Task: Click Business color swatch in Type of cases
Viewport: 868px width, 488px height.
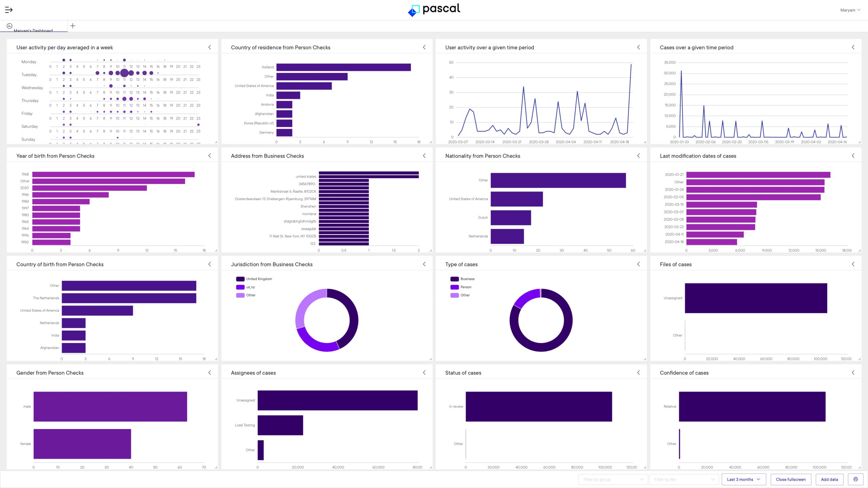Action: tap(454, 279)
